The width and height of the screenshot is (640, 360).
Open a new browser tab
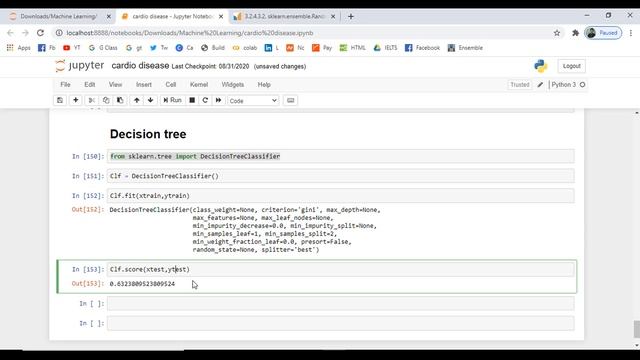pyautogui.click(x=351, y=17)
